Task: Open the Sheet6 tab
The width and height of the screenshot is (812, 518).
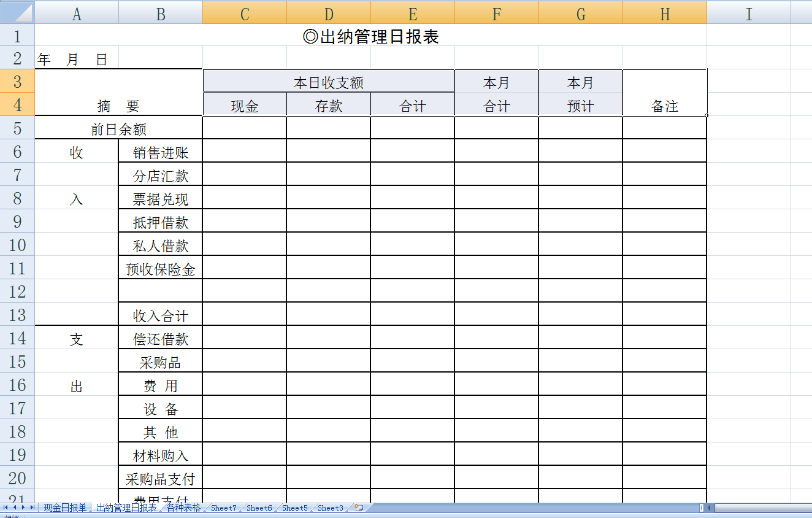Action: click(x=259, y=508)
